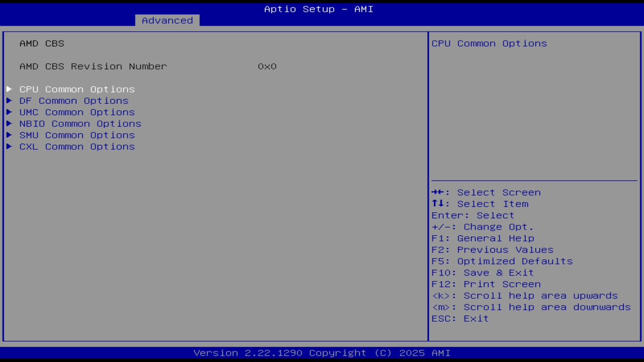Open DF Common Options
Screen dimensions: 644x362
pyautogui.click(x=73, y=101)
